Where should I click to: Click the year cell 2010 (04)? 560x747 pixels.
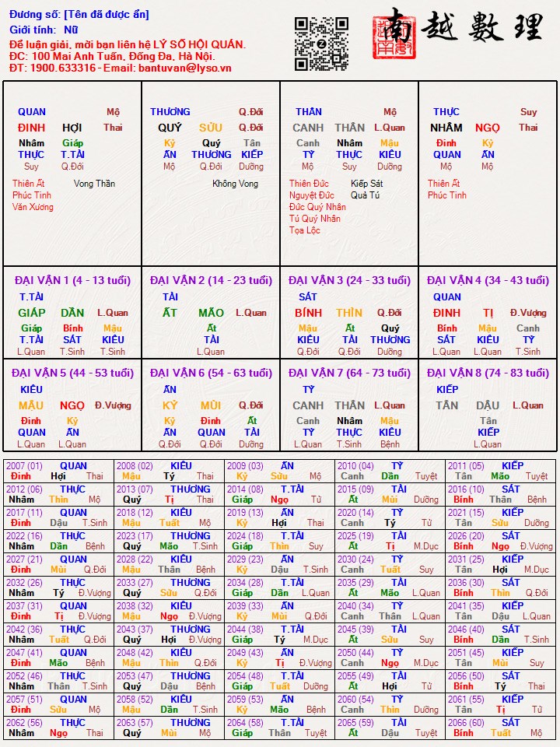click(390, 472)
